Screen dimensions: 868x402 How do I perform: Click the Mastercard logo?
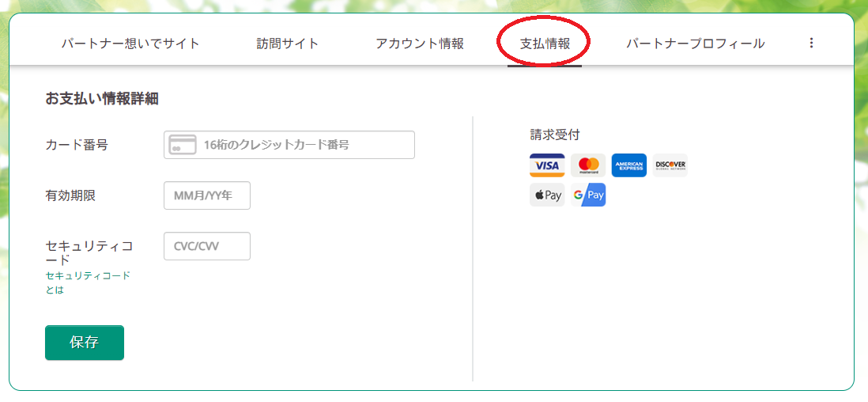(588, 165)
